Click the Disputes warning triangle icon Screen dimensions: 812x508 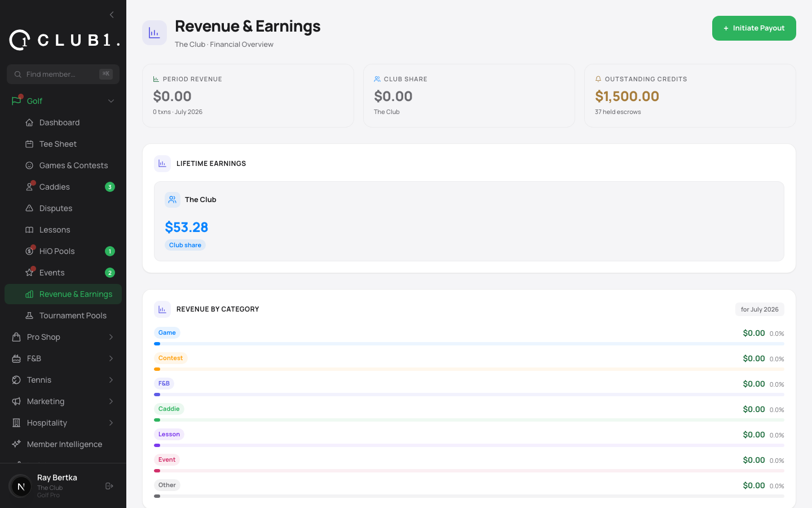tap(29, 208)
